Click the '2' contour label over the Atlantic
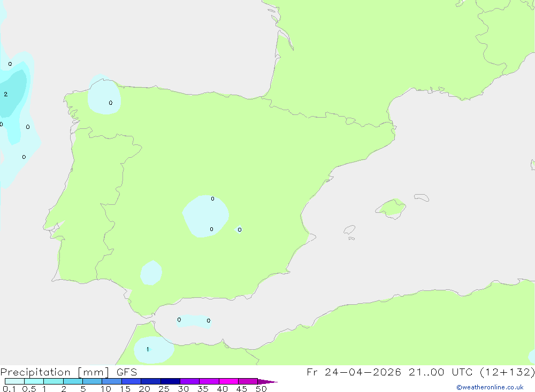Viewport: 535px width, 392px height. (6, 94)
